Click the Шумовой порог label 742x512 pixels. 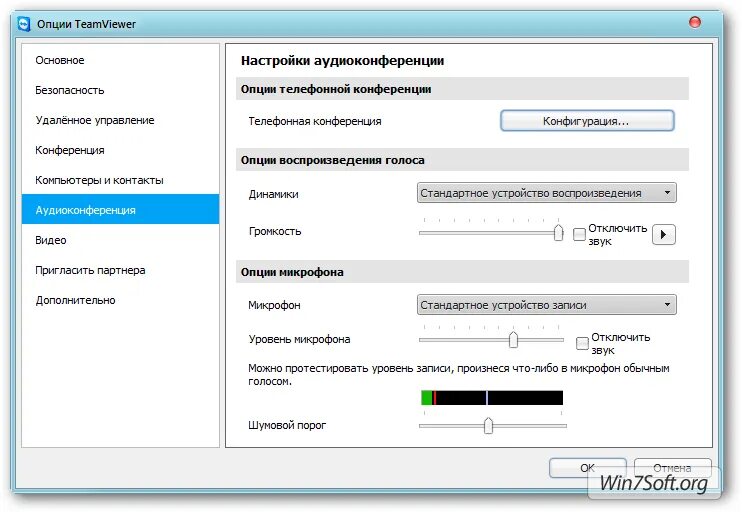[x=287, y=425]
